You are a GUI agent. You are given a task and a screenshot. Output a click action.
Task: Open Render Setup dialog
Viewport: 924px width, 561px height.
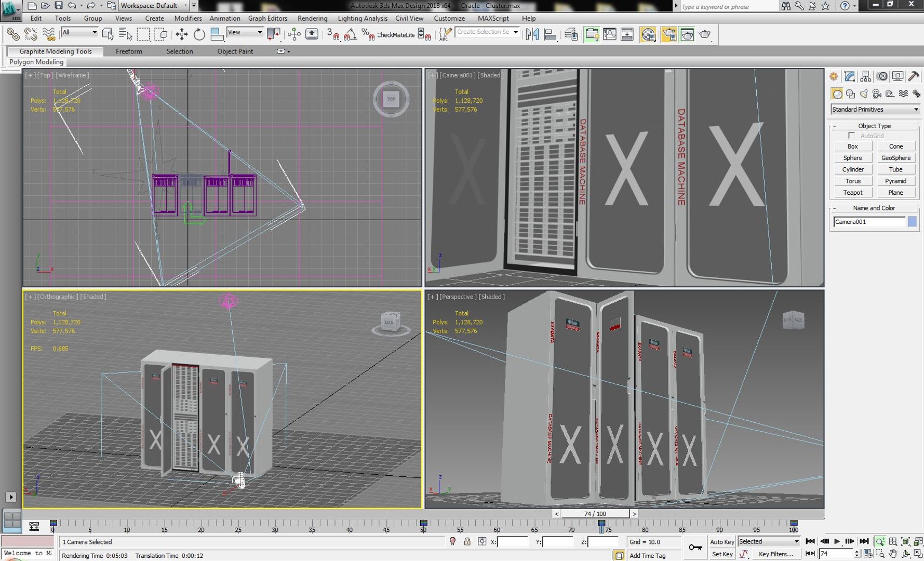tap(669, 35)
